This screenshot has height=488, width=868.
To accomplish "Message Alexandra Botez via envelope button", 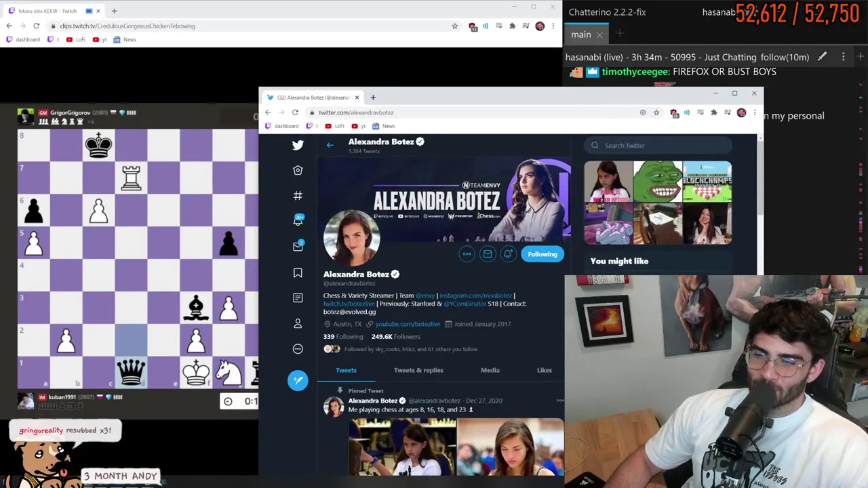I will pyautogui.click(x=488, y=254).
